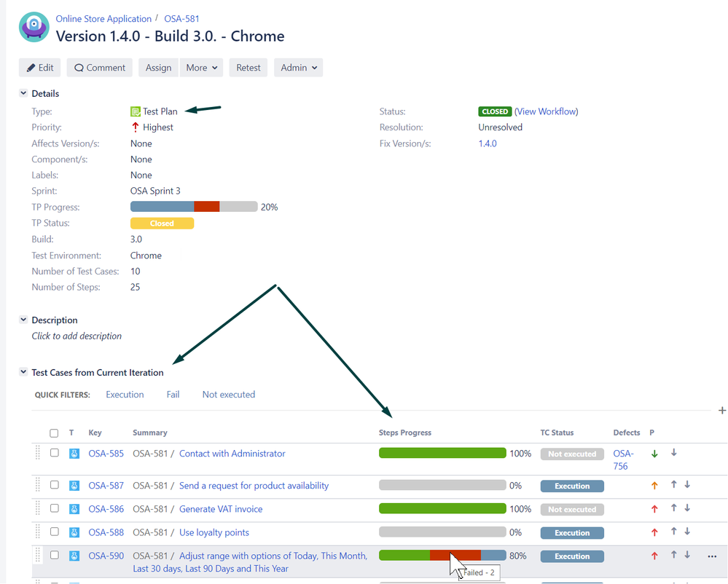The width and height of the screenshot is (728, 584).
Task: Open Contact with Administrator test case
Action: (232, 454)
